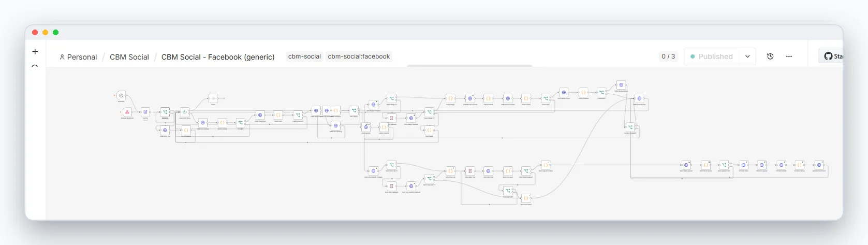Select Wait node in upper image branch

[x=392, y=118]
